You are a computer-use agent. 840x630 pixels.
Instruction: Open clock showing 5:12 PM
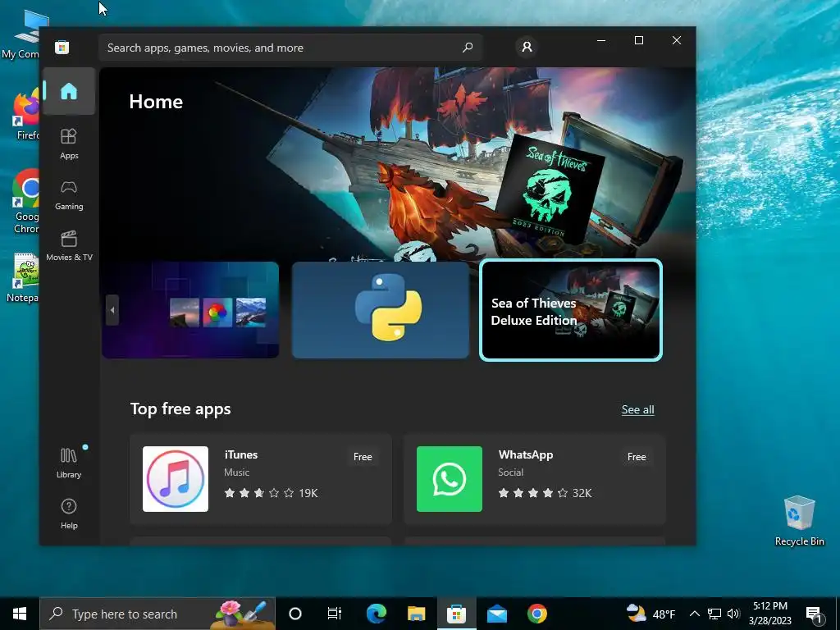pyautogui.click(x=769, y=614)
